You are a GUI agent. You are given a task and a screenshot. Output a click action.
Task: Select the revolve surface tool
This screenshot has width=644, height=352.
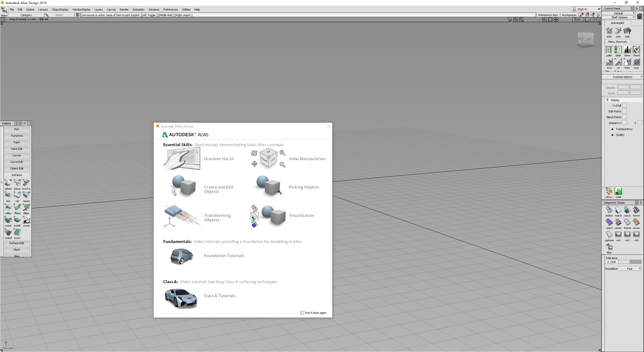tap(26, 183)
